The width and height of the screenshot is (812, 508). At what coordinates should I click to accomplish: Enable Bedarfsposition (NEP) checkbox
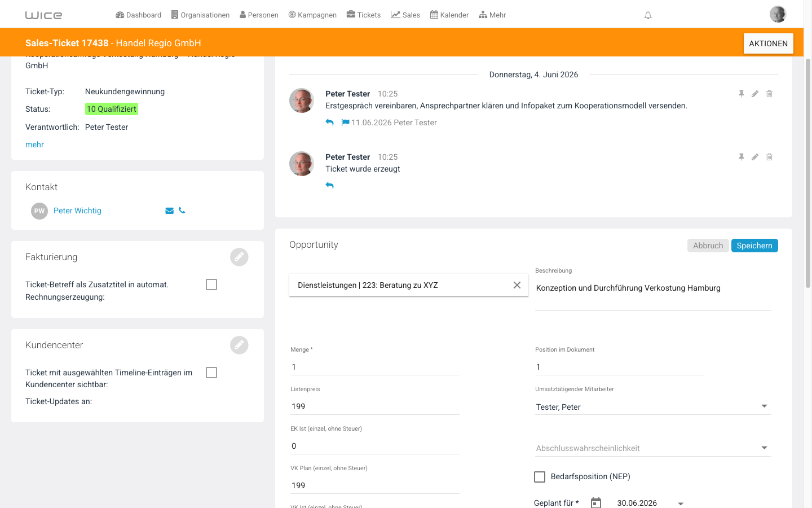(540, 477)
